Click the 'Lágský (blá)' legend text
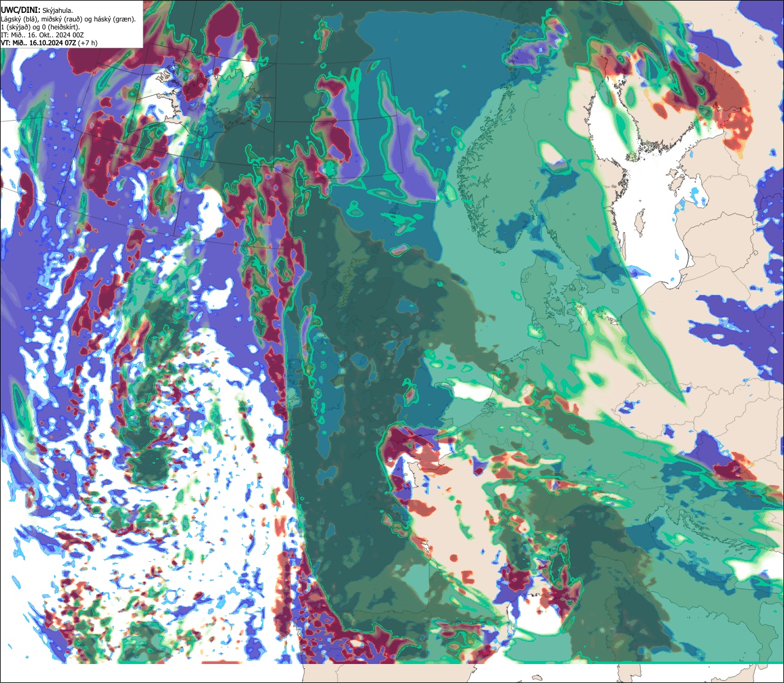The height and width of the screenshot is (683, 784). pyautogui.click(x=19, y=20)
